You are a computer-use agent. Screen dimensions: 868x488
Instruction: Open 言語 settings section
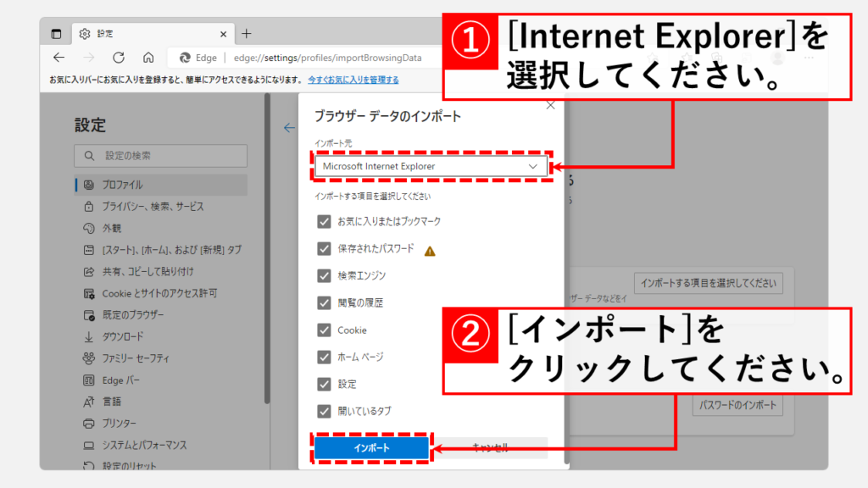(x=112, y=402)
